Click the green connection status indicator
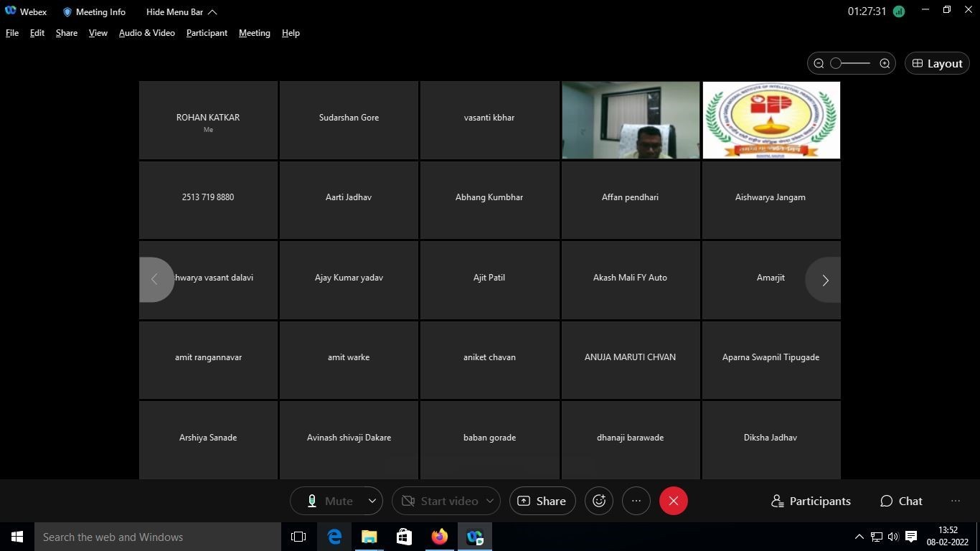This screenshot has height=551, width=980. [899, 11]
